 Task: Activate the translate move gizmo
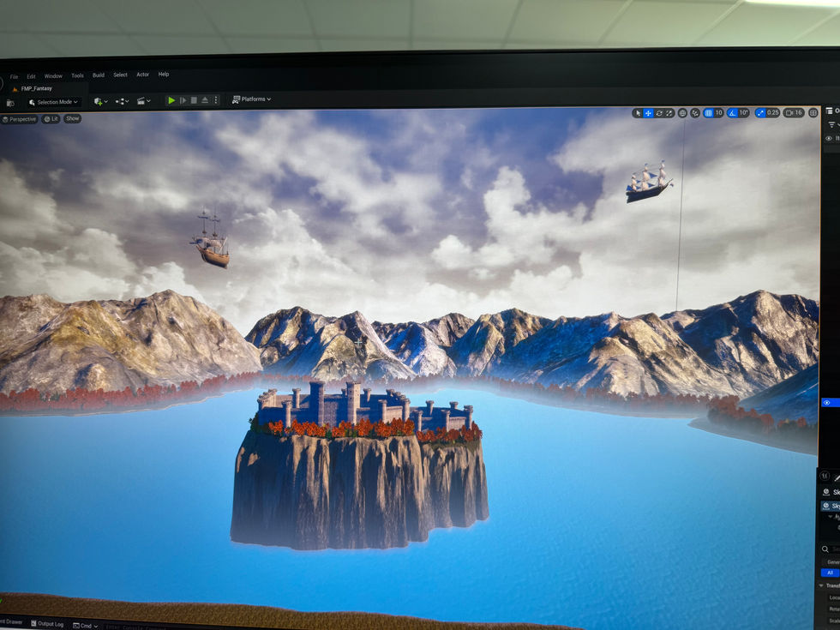click(x=648, y=113)
